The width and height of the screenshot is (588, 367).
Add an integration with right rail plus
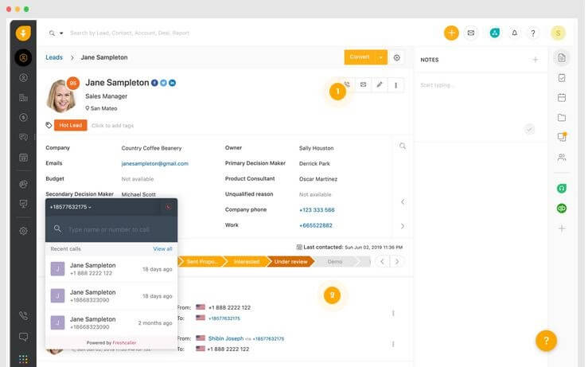click(562, 228)
